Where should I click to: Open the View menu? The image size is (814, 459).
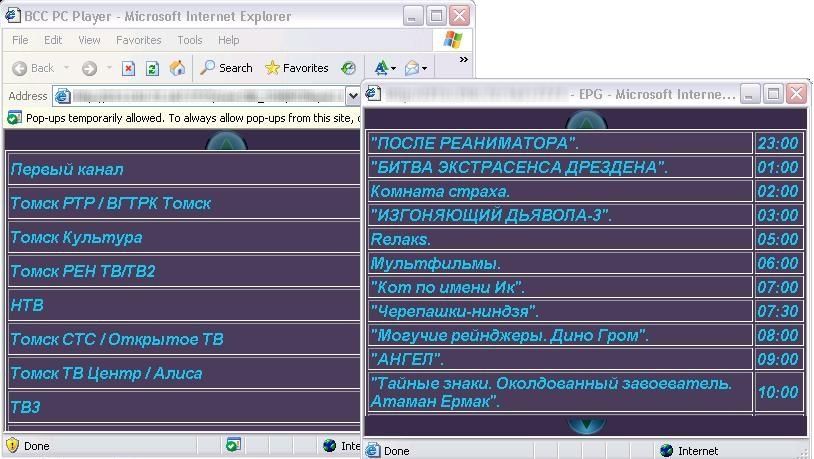point(89,40)
